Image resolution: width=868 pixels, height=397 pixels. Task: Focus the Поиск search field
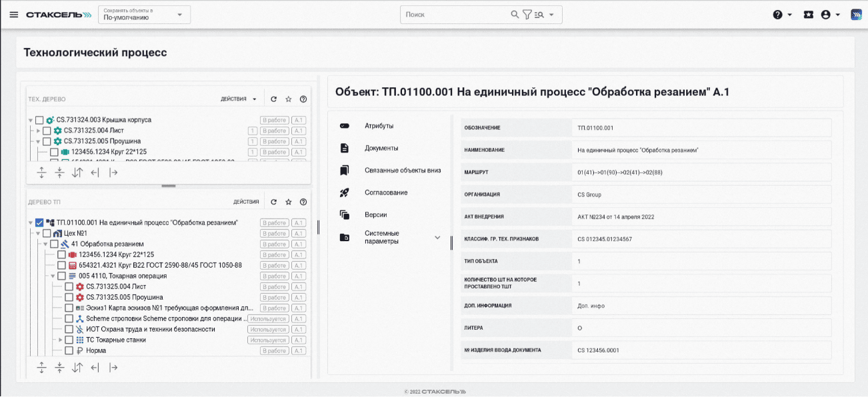[455, 15]
